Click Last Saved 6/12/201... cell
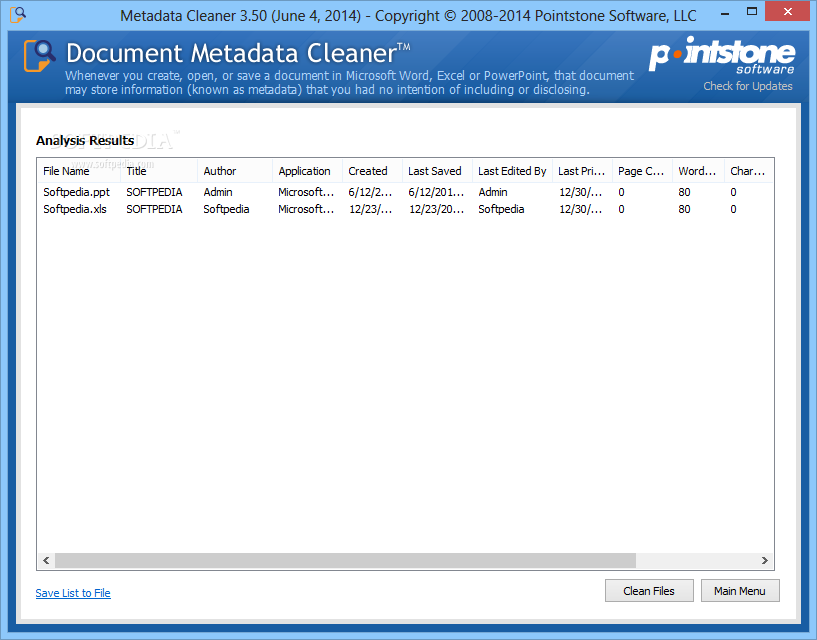The image size is (817, 640). click(436, 192)
